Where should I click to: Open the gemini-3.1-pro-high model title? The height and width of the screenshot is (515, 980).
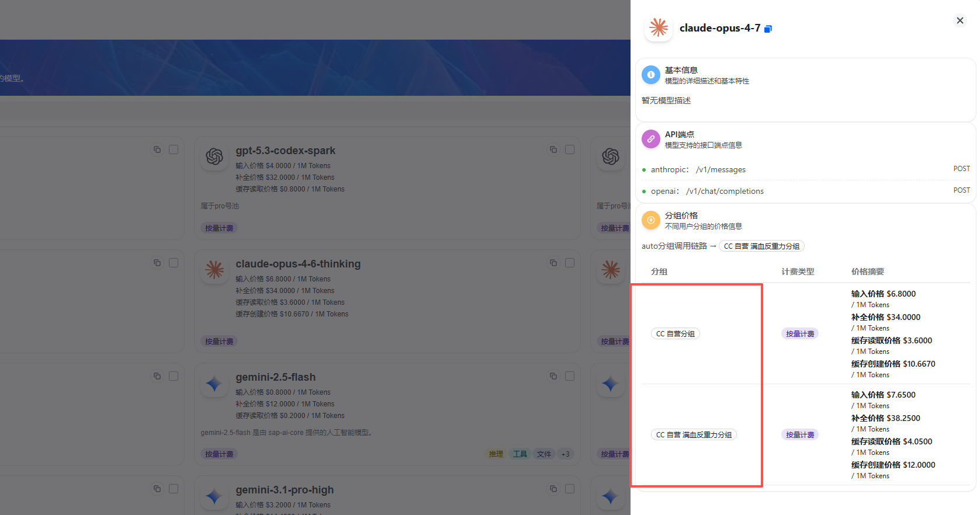pyautogui.click(x=285, y=490)
